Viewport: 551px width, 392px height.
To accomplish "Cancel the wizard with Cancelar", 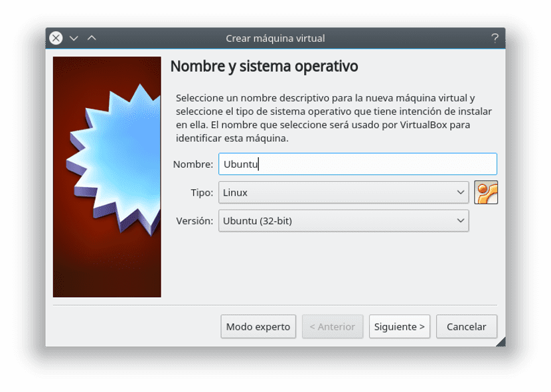I will tap(466, 326).
